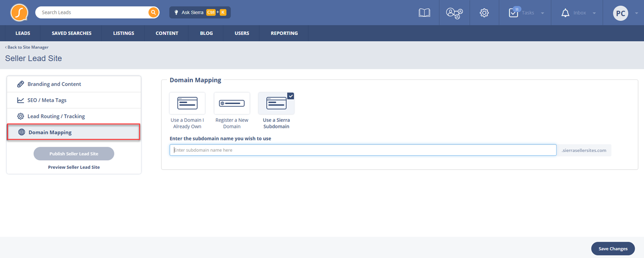Click Publish Seller Lead Site button
The height and width of the screenshot is (258, 644).
tap(74, 154)
